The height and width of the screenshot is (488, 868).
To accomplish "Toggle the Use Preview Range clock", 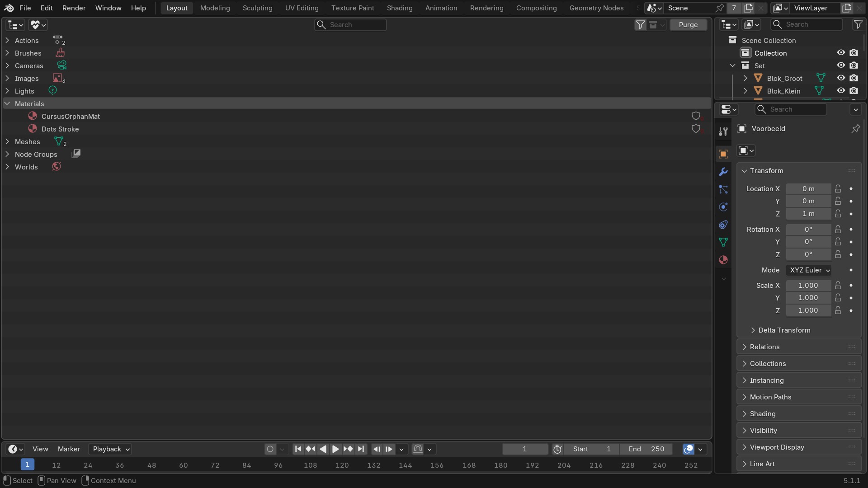I will 557,449.
